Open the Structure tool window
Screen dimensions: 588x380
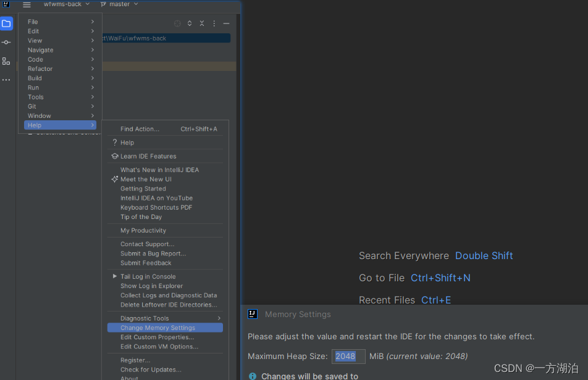pyautogui.click(x=6, y=61)
